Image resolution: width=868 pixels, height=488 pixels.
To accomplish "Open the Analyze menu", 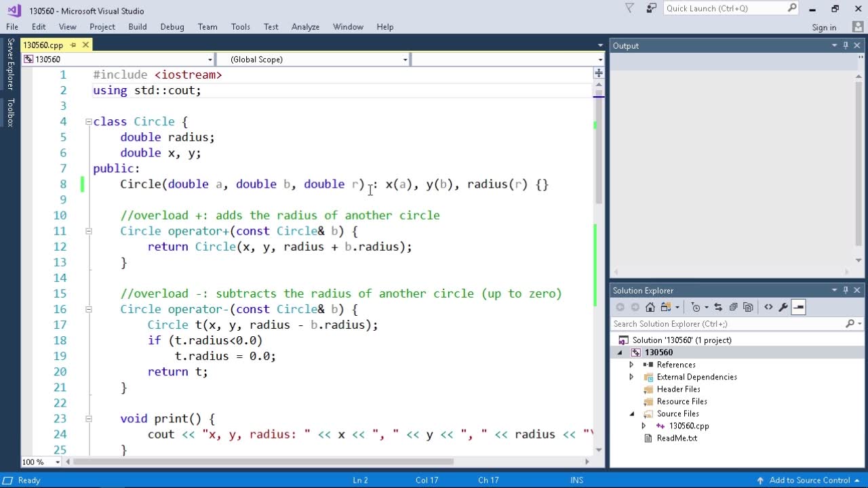I will [305, 27].
